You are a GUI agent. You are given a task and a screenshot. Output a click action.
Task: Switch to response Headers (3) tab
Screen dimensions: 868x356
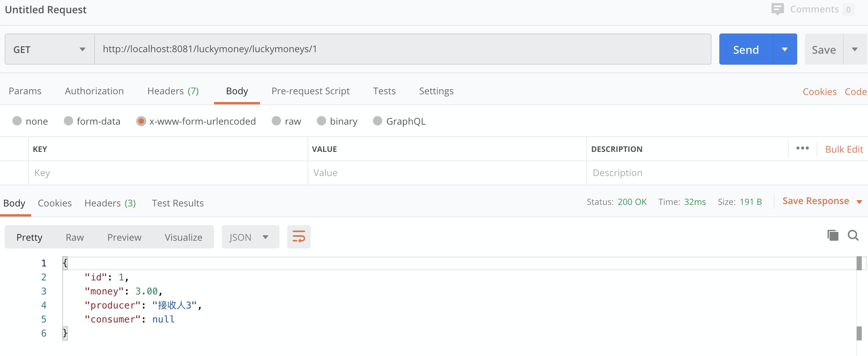coord(110,203)
